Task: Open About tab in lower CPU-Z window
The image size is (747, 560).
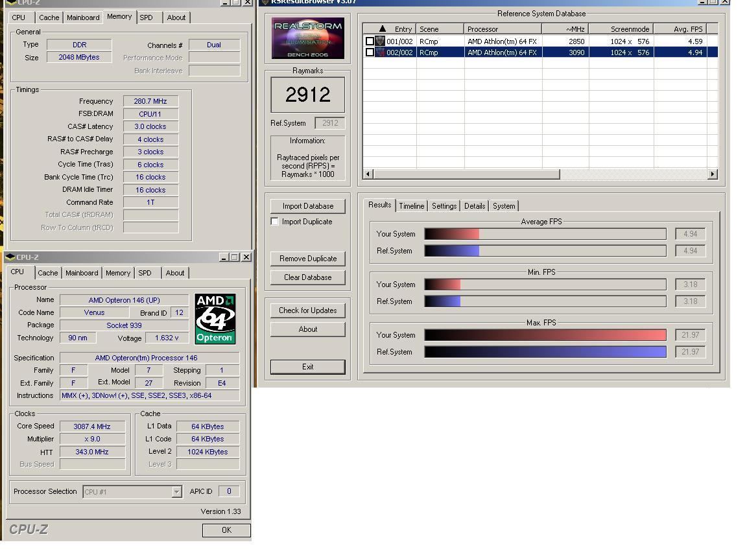Action: pyautogui.click(x=175, y=273)
